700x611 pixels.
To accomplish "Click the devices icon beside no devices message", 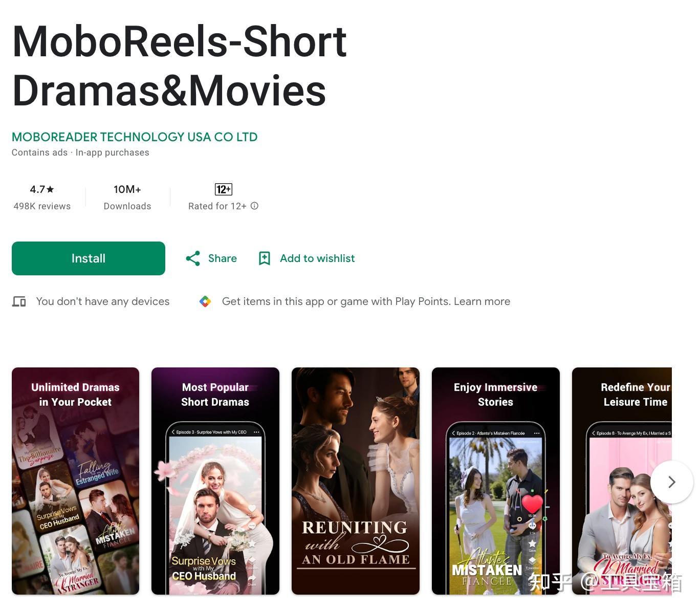I will pyautogui.click(x=19, y=301).
